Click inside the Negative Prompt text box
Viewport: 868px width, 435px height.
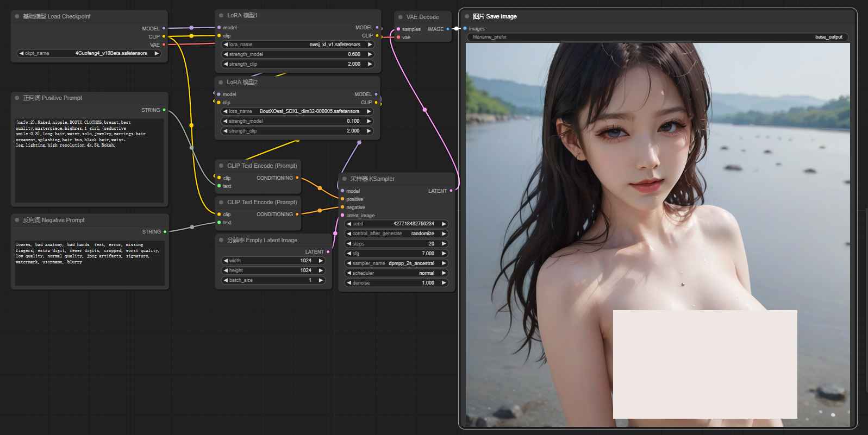coord(90,263)
